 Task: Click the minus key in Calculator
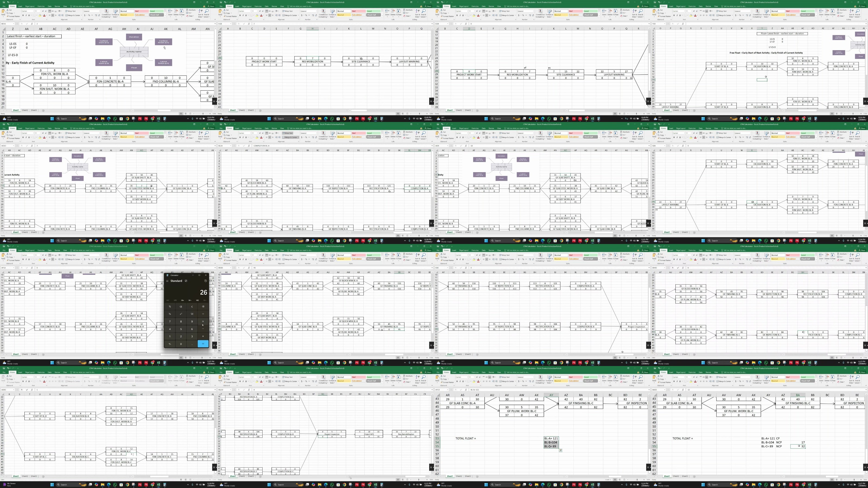(203, 329)
